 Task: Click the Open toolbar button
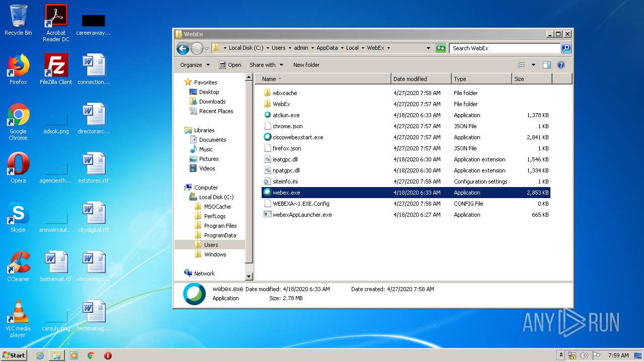click(230, 65)
